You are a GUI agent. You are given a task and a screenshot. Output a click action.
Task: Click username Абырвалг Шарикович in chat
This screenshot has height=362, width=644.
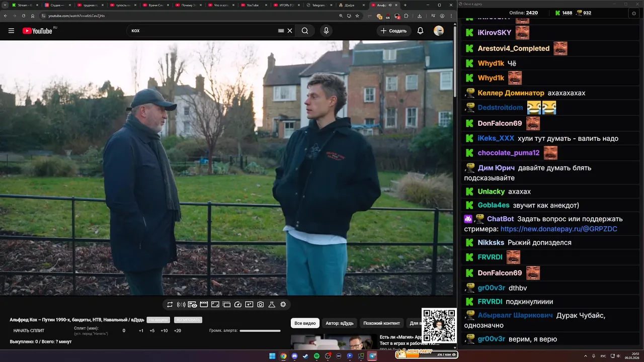515,315
